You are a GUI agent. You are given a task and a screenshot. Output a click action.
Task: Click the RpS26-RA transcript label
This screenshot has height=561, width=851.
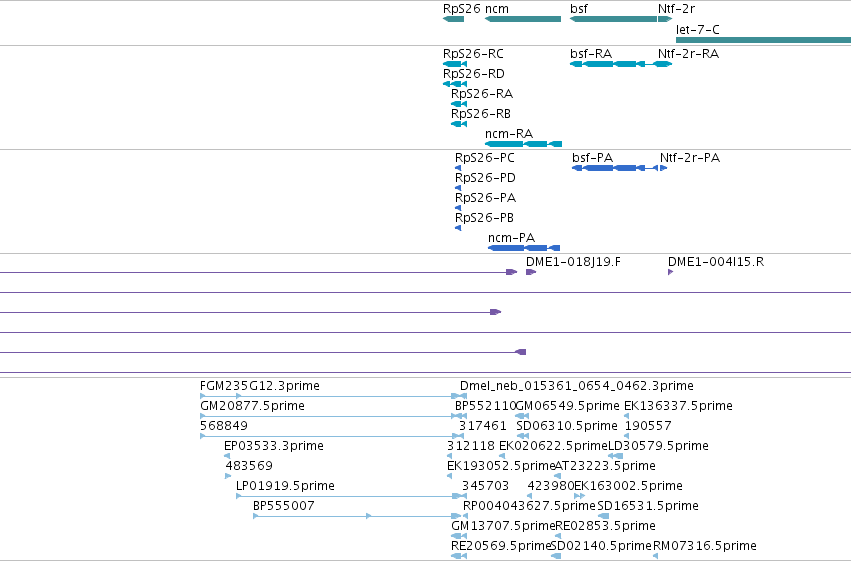pyautogui.click(x=482, y=94)
